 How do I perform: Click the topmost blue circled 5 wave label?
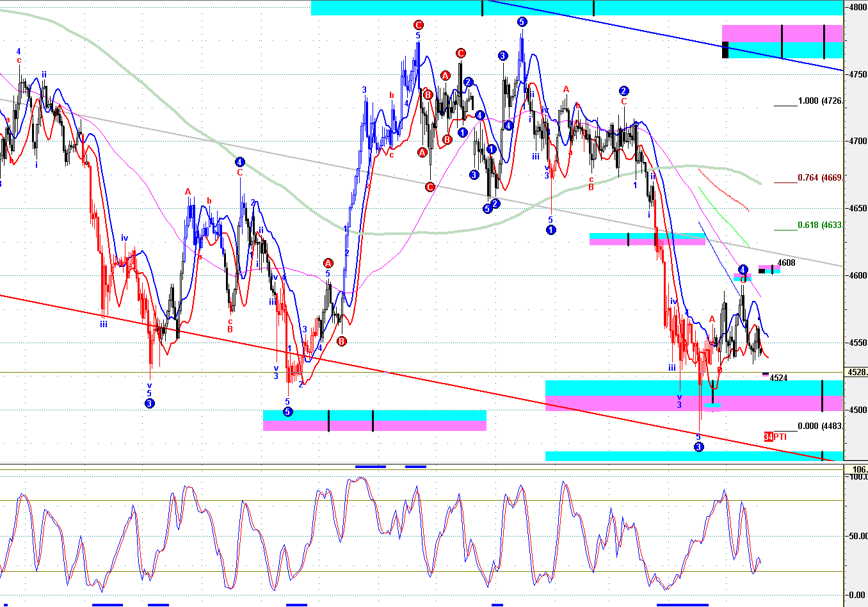tap(522, 22)
